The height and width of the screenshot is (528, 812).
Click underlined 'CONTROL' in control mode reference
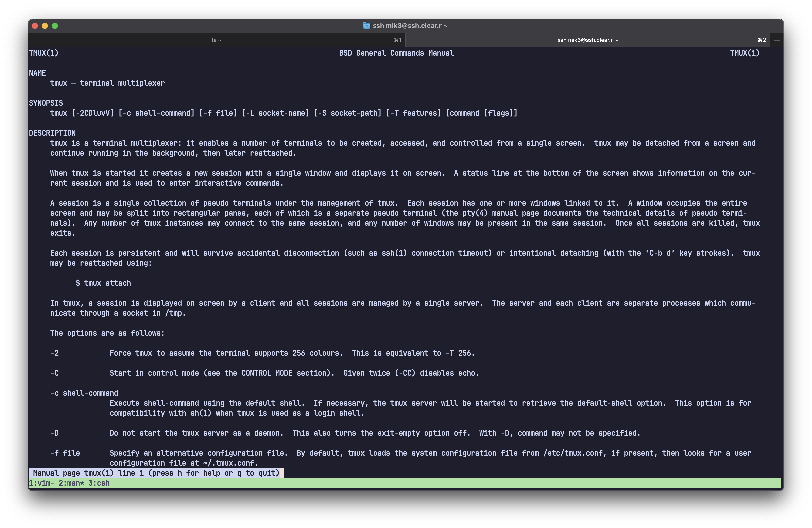pos(256,373)
